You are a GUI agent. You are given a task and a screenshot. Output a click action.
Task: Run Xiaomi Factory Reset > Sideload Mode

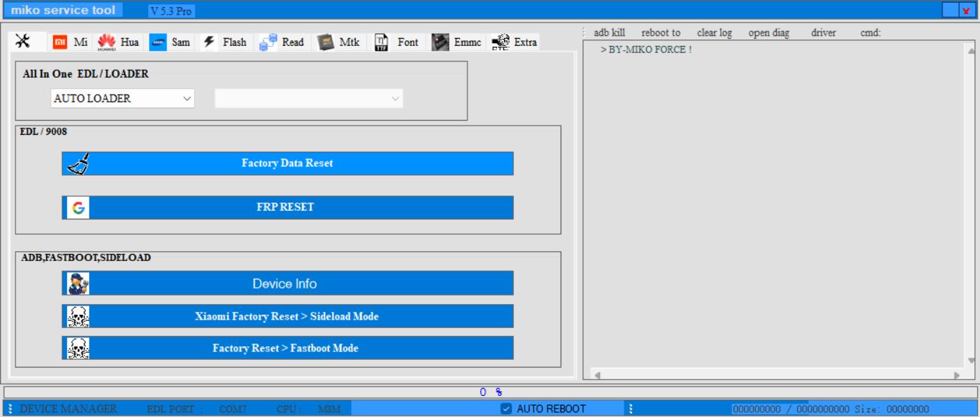point(287,316)
